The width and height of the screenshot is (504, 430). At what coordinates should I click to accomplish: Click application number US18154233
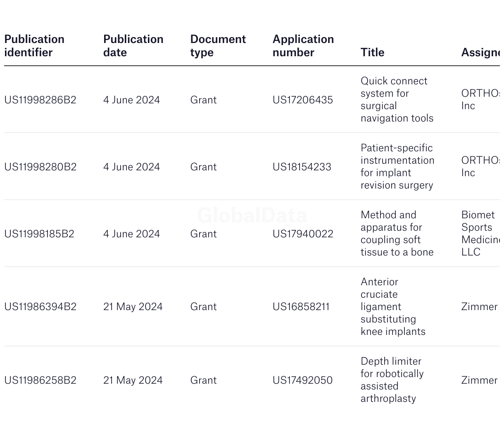pos(302,167)
